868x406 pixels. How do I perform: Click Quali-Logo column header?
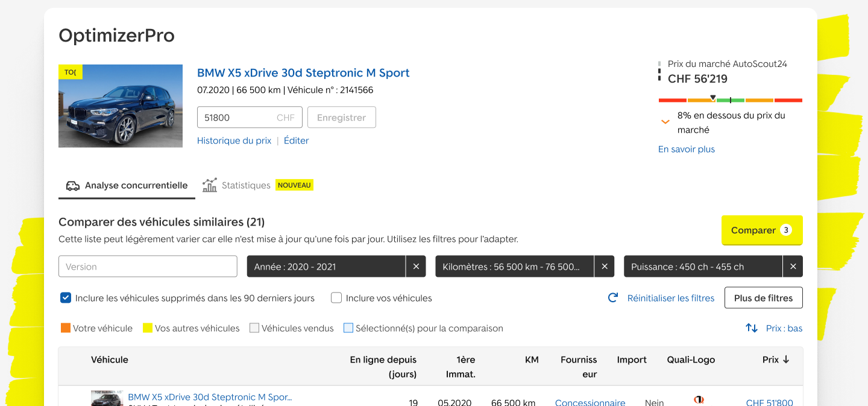tap(691, 360)
